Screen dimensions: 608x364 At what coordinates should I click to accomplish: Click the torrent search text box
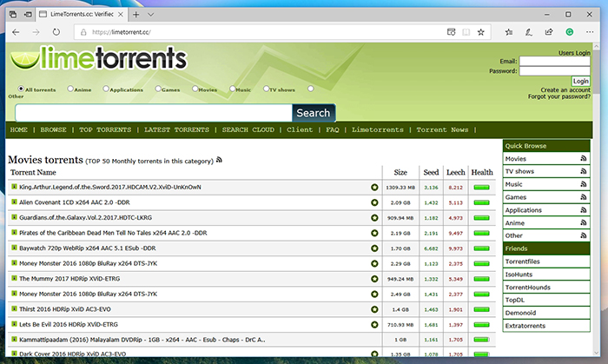pyautogui.click(x=154, y=113)
